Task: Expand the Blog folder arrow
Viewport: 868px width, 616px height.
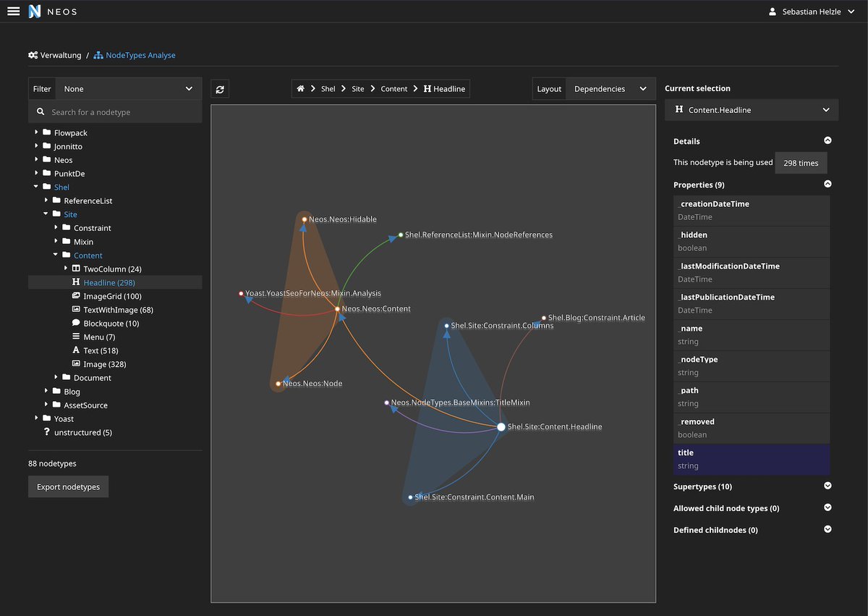Action: tap(46, 392)
